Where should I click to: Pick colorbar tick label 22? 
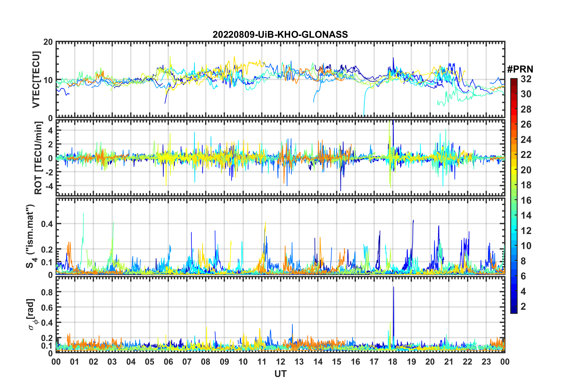pyautogui.click(x=526, y=155)
